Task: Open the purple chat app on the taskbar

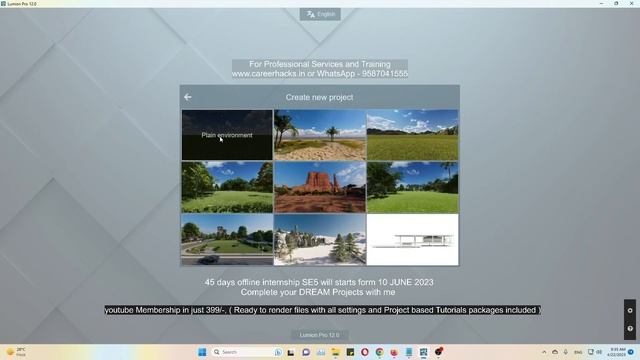Action: [306, 352]
